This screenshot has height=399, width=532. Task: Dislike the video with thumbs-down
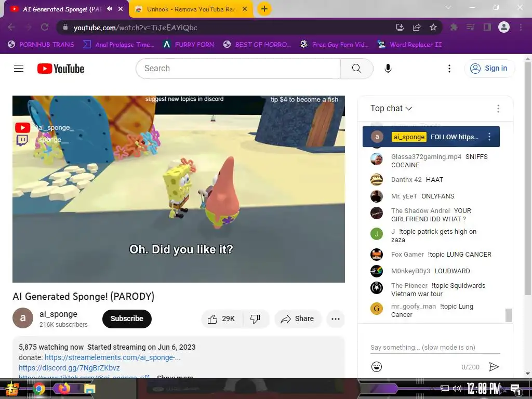click(256, 318)
